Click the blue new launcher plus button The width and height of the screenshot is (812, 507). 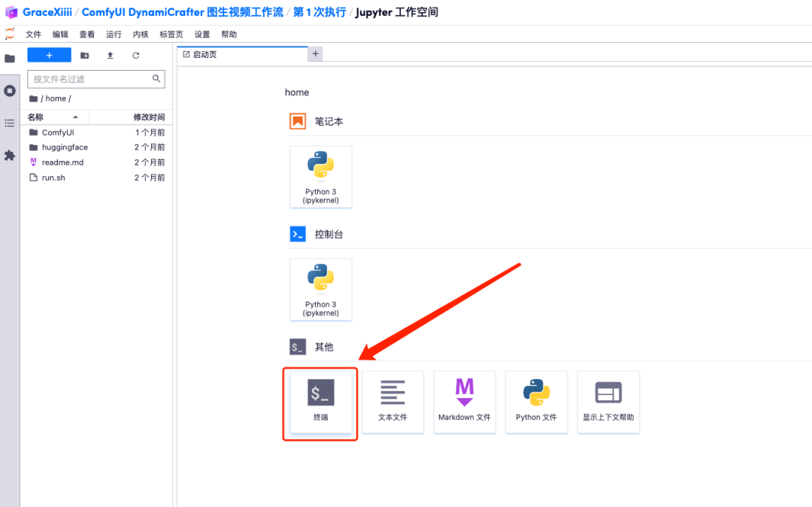pyautogui.click(x=49, y=55)
